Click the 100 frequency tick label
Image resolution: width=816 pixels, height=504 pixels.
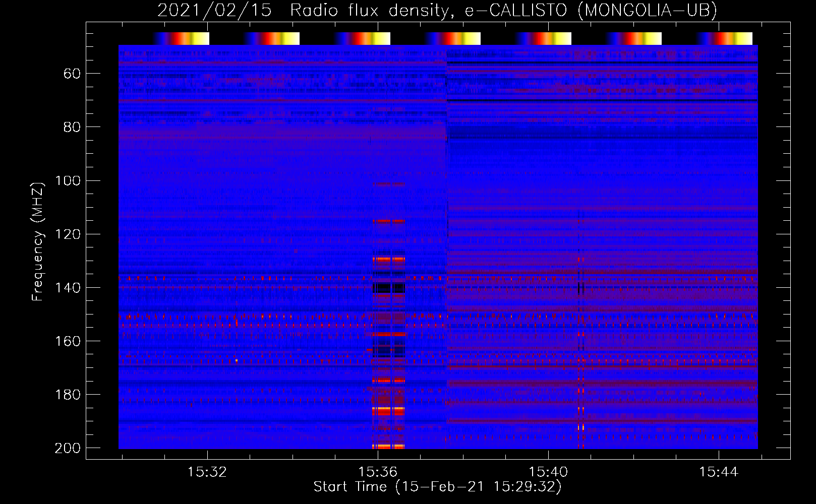(x=68, y=181)
